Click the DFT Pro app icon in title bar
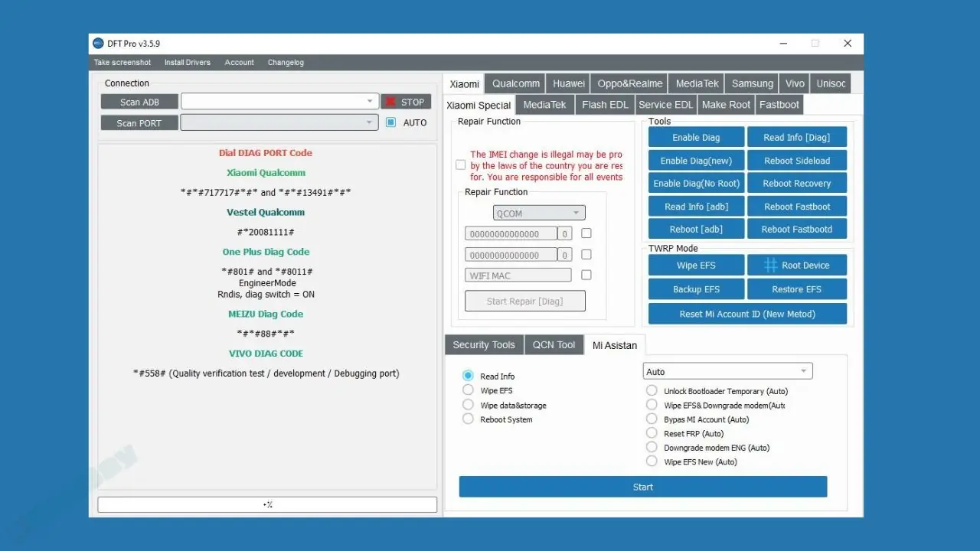 (98, 44)
